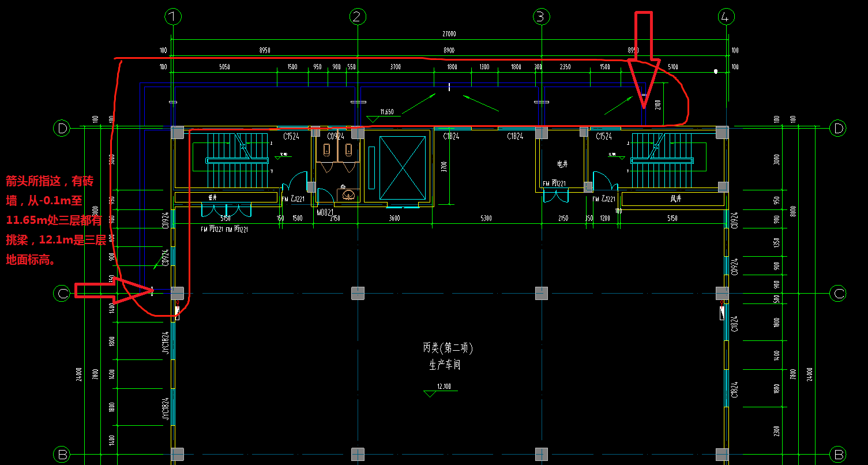Click the 3600 dimension below the elevator
868x465 pixels.
tap(394, 219)
